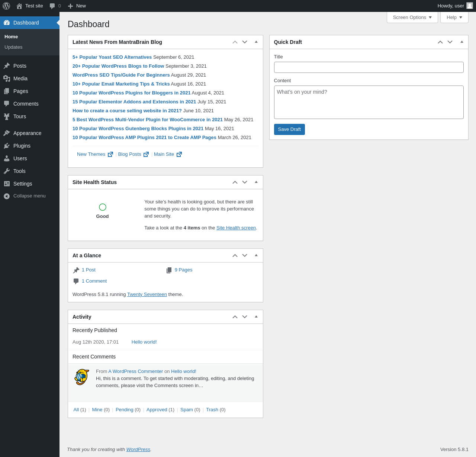The width and height of the screenshot is (476, 457).
Task: Toggle the Activity panel collapsed
Action: point(256,317)
